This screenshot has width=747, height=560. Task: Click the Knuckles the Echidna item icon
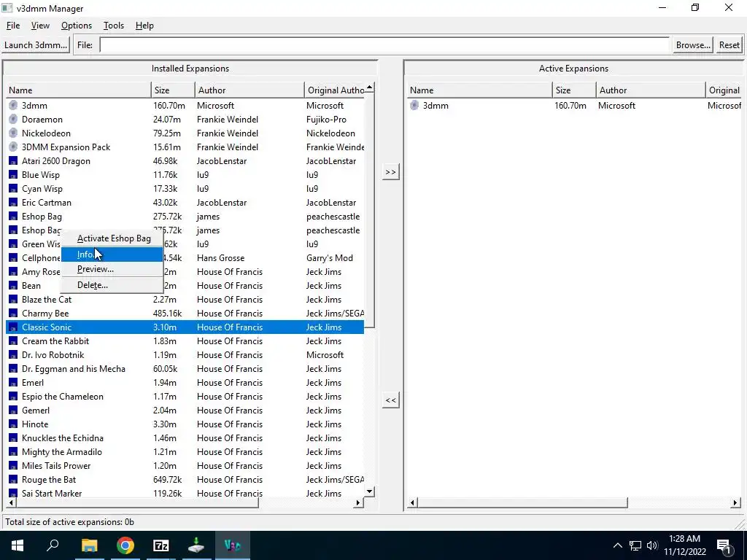13,438
